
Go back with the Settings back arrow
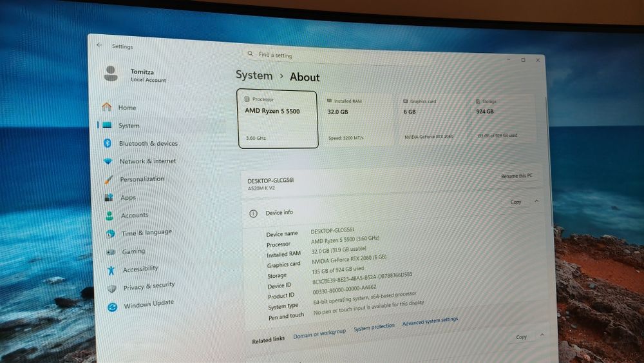(x=99, y=44)
